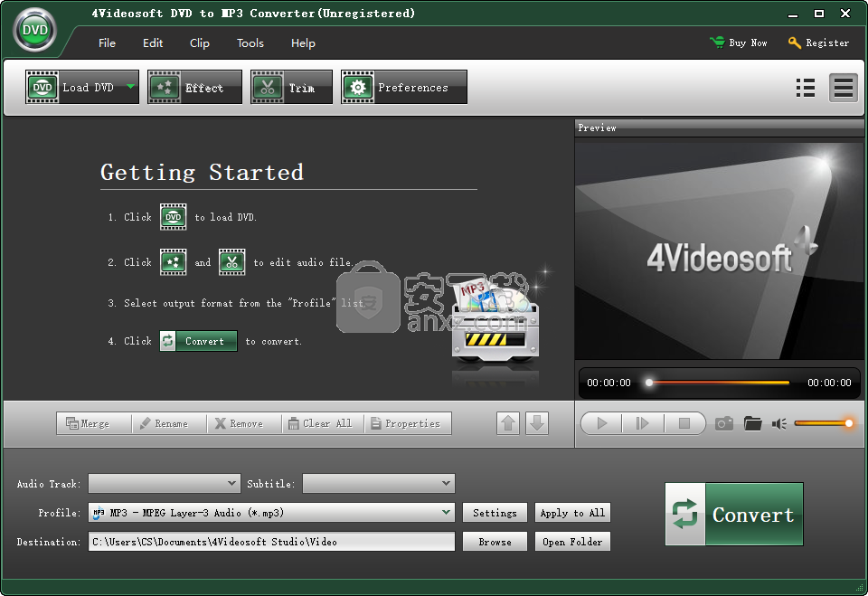
Task: Open the Trim tool
Action: tap(292, 87)
